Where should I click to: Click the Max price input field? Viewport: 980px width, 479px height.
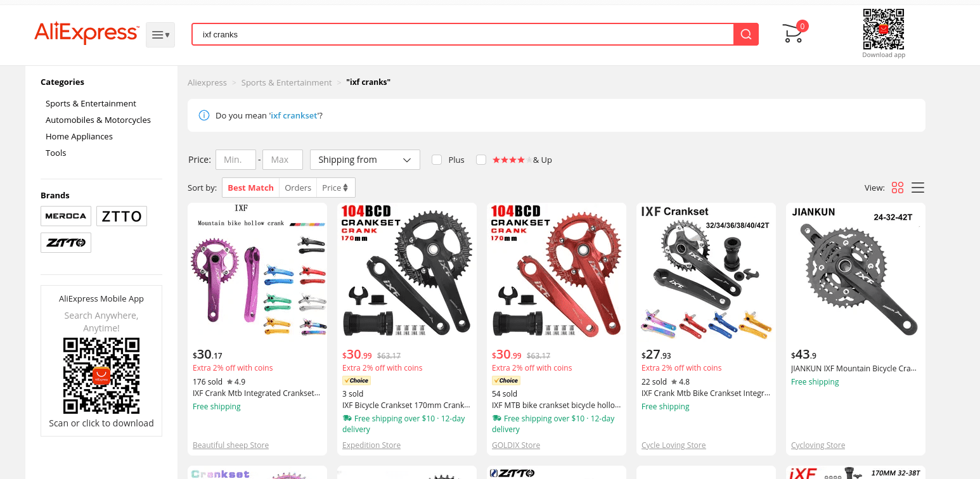coord(283,160)
